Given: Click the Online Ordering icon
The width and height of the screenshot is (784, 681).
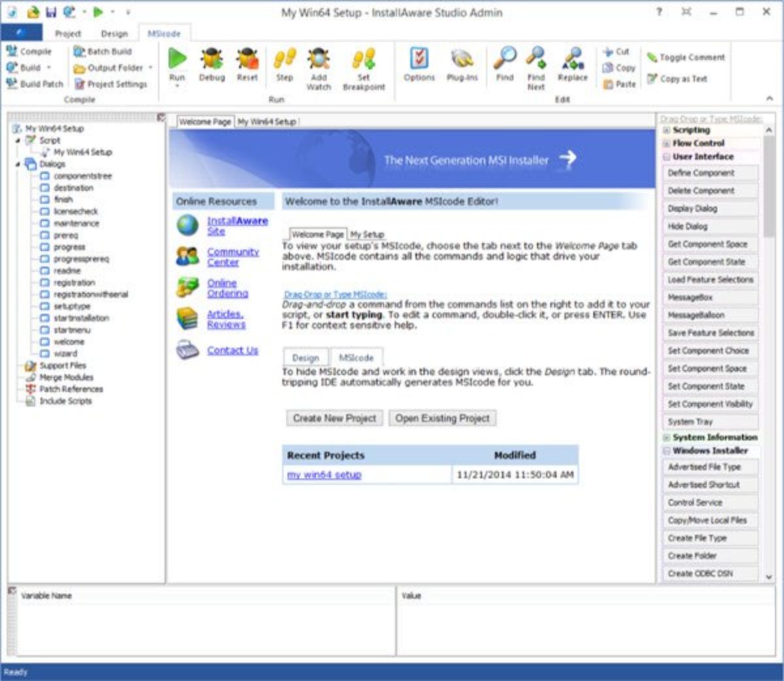Looking at the screenshot, I should point(188,288).
